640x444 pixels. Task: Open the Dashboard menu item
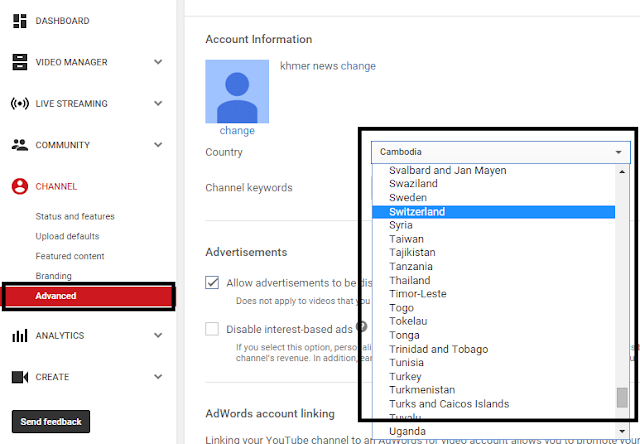point(62,21)
